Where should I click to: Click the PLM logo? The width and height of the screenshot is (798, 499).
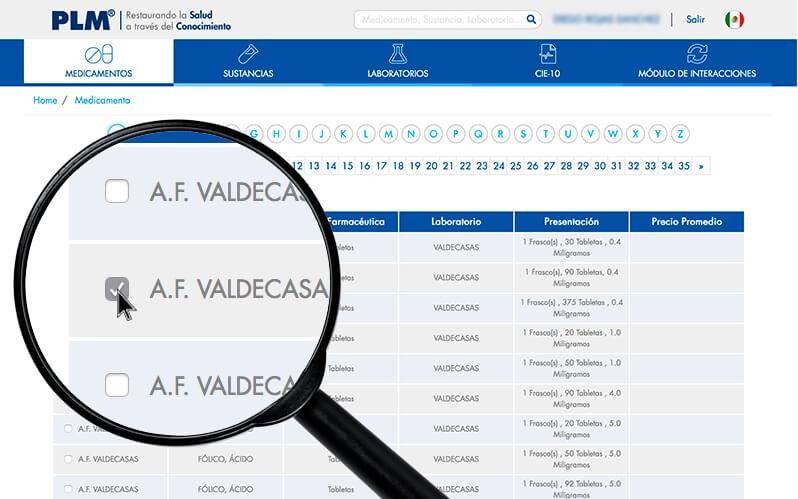(x=83, y=20)
